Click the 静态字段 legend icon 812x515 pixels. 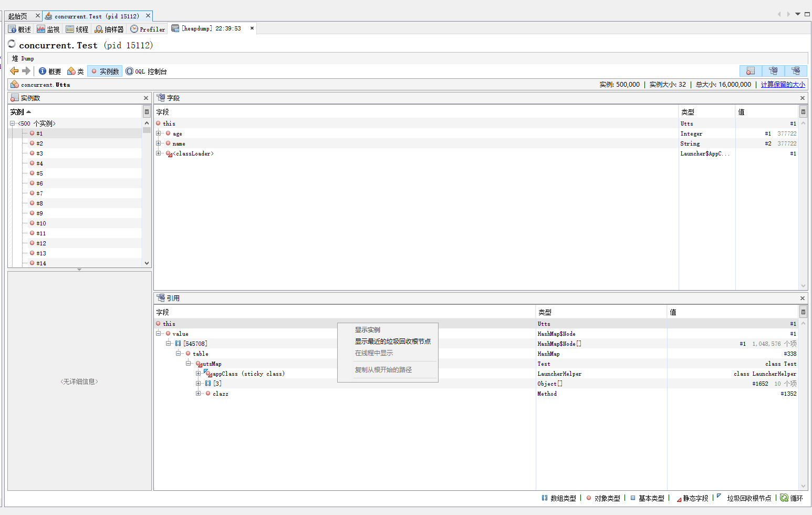pos(680,498)
